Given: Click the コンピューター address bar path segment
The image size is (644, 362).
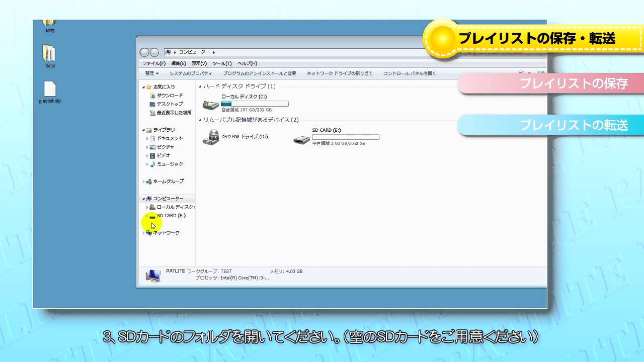Looking at the screenshot, I should [x=194, y=52].
